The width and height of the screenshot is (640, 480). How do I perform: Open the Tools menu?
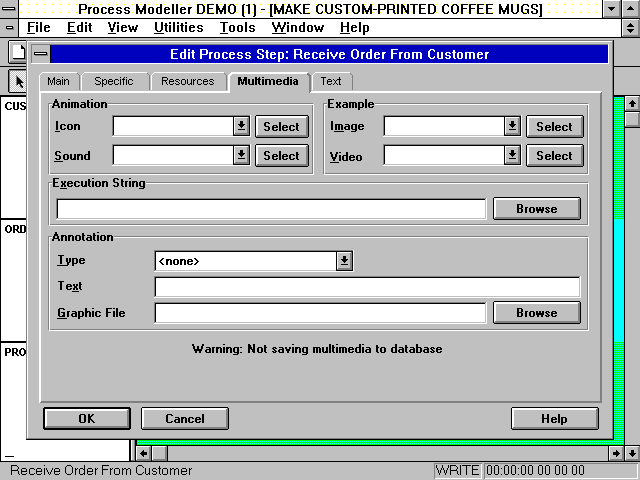point(237,28)
